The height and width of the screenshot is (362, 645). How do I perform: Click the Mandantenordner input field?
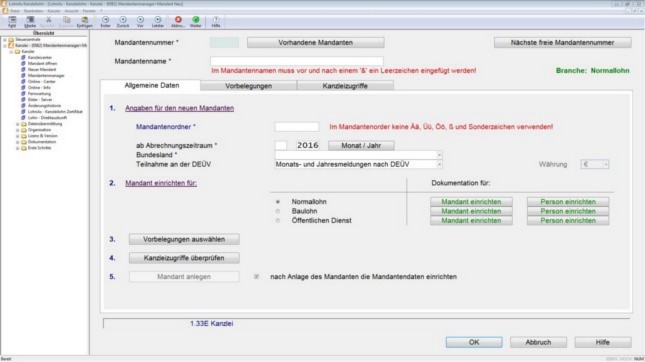coord(297,127)
